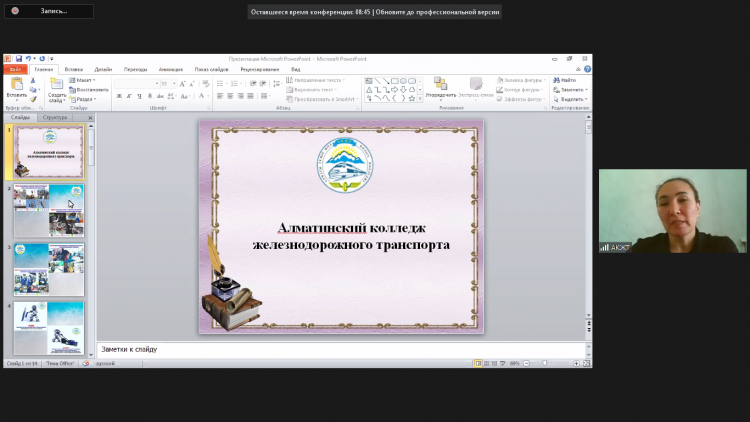The height and width of the screenshot is (422, 750).
Task: Click the Save icon in quick access toolbar
Action: (x=18, y=59)
